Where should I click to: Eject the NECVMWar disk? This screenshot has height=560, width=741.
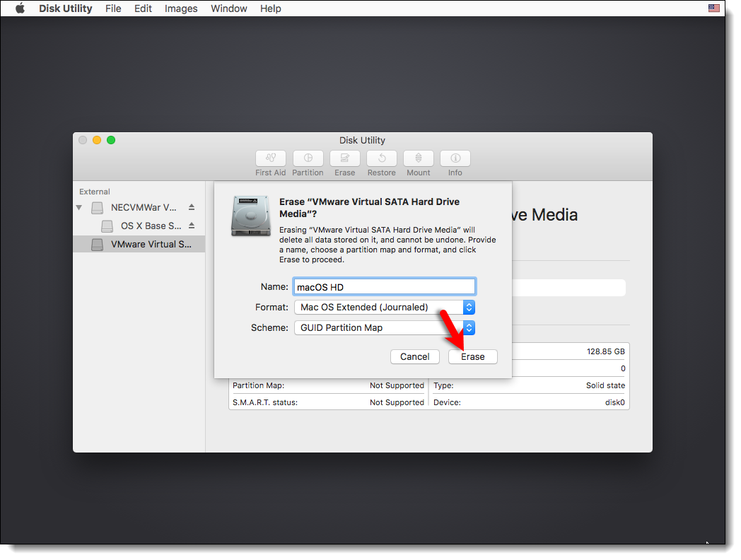(192, 207)
